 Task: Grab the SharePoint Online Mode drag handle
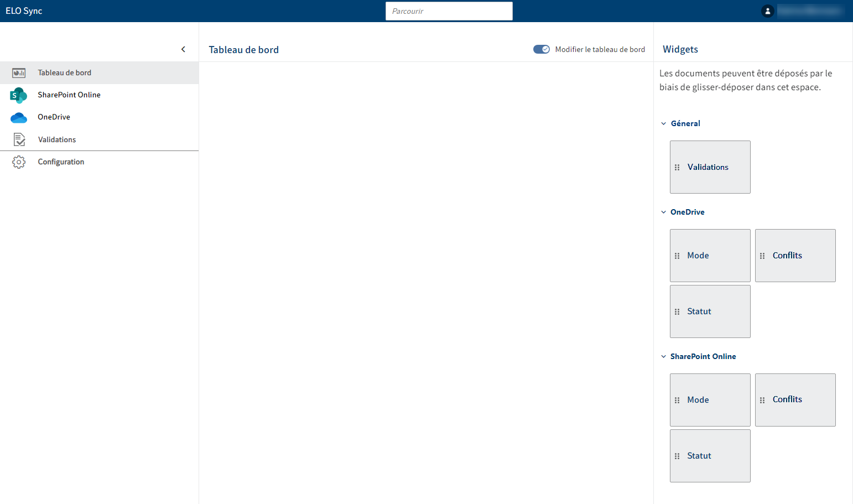[677, 400]
